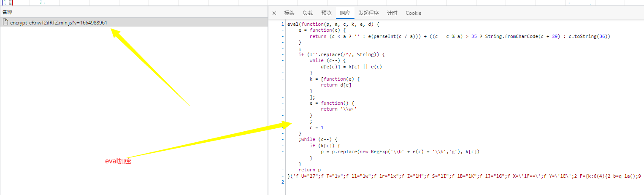Image resolution: width=644 pixels, height=195 pixels.
Task: Click the 'e = function(c) {' code line
Action: [322, 30]
